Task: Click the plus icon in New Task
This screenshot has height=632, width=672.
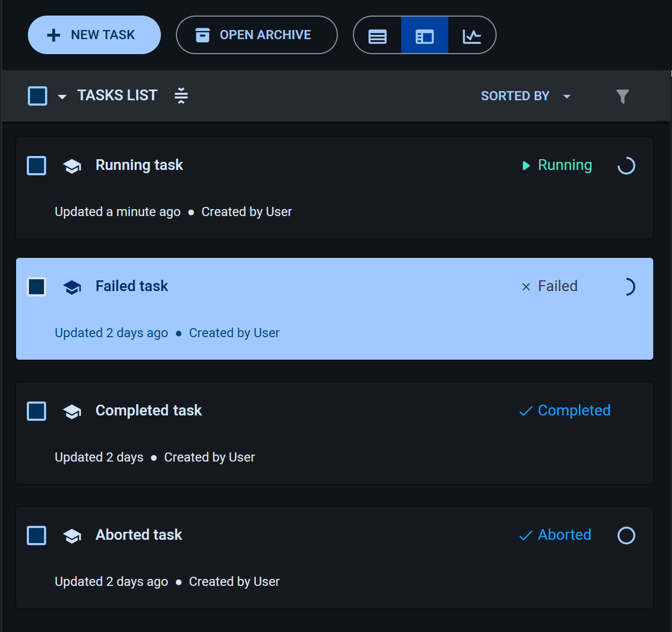Action: (53, 34)
